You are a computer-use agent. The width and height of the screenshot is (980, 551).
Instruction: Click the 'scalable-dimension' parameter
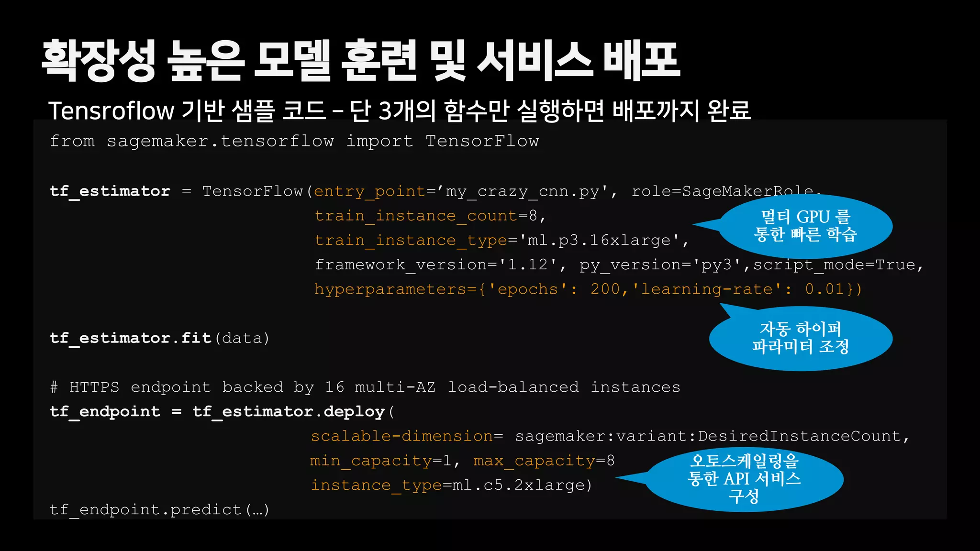coord(401,436)
